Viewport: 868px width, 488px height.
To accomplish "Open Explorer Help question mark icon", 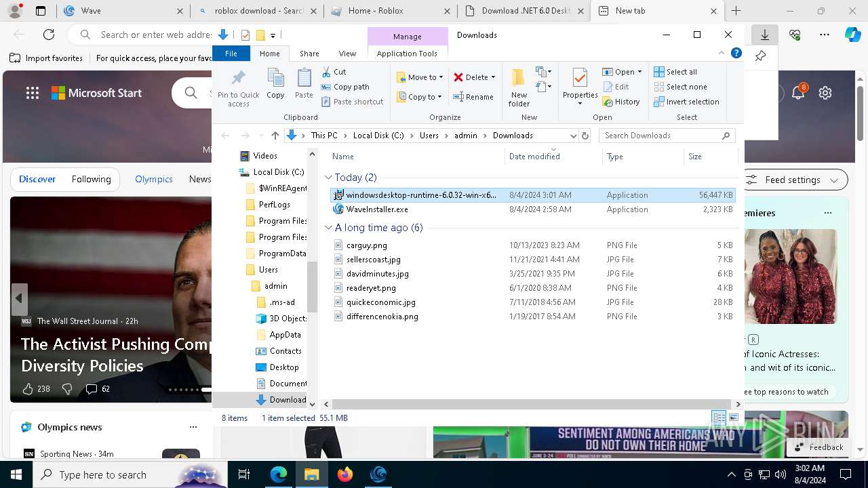I will click(x=736, y=53).
